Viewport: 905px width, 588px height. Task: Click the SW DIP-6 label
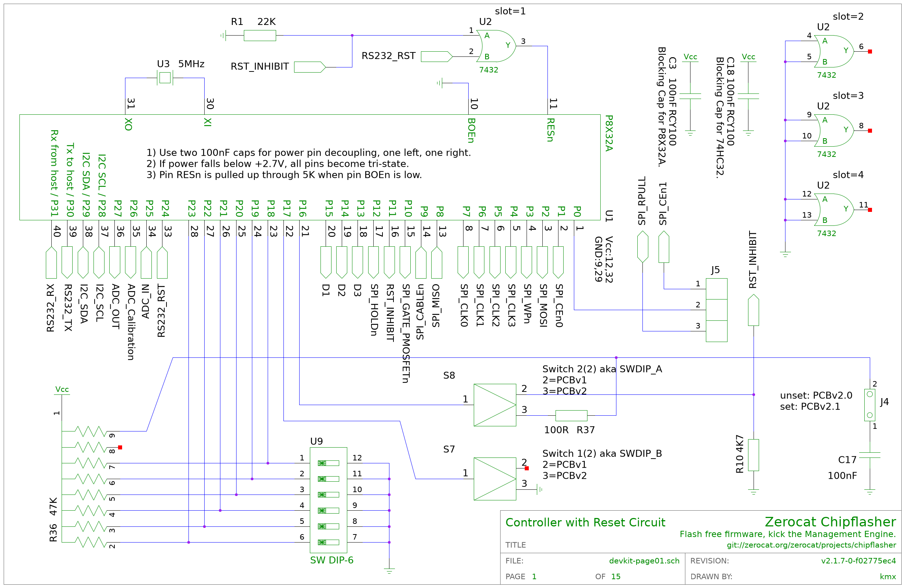(331, 560)
